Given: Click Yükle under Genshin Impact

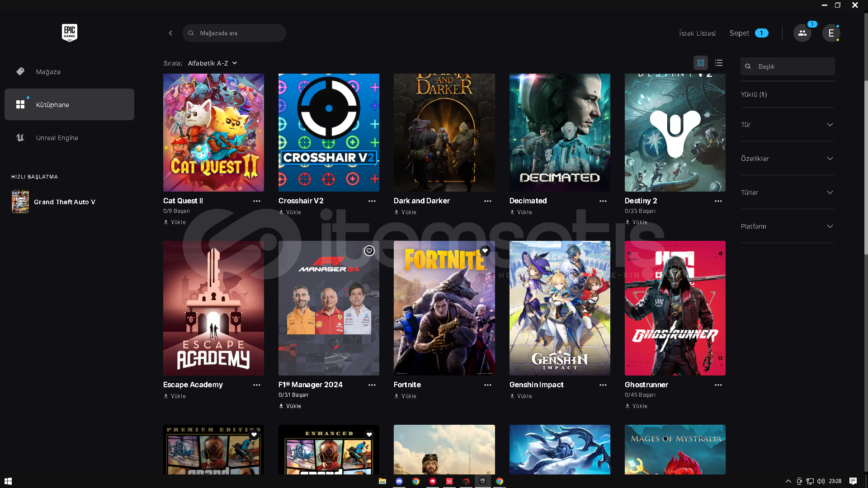Looking at the screenshot, I should [x=521, y=396].
